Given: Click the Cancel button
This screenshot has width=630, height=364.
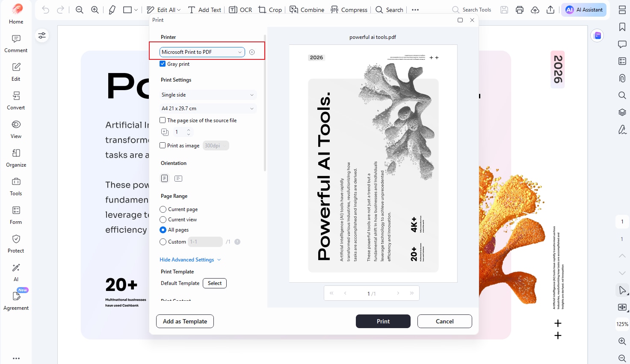Looking at the screenshot, I should 445,321.
